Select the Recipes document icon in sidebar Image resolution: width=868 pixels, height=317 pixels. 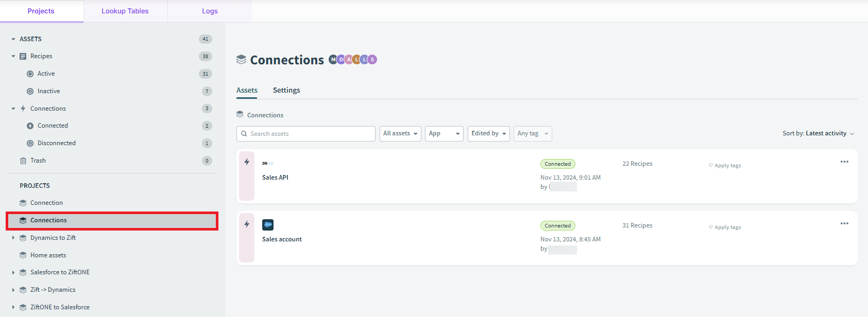coord(23,56)
